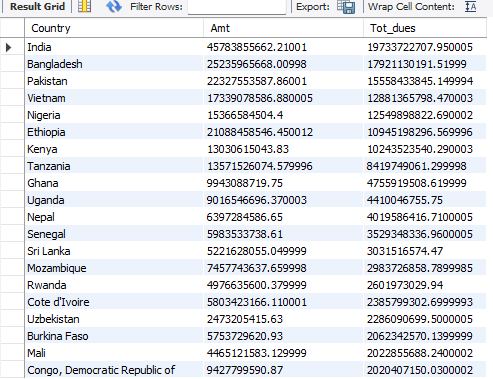The image size is (493, 379).
Task: Click Amt value 22327553587.86001
Action: tap(257, 81)
